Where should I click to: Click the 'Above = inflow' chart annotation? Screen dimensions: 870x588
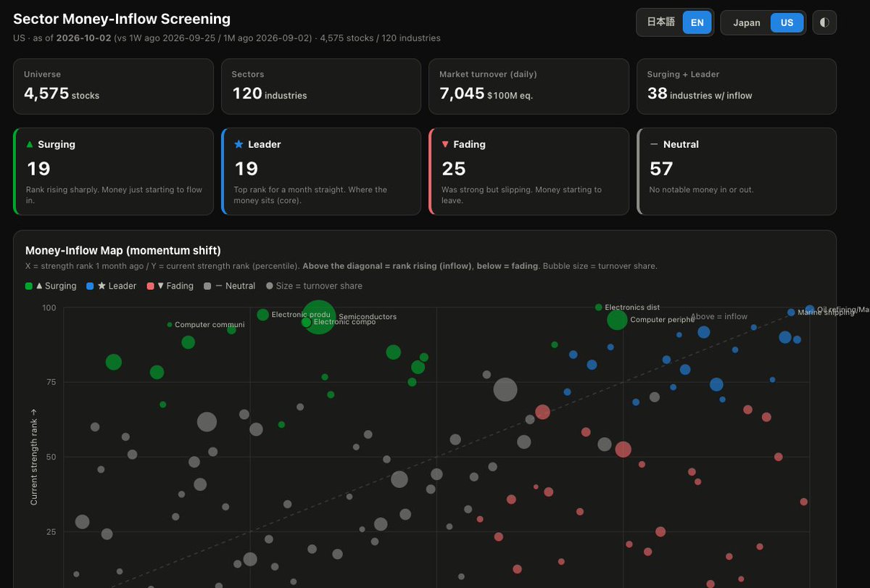point(718,316)
